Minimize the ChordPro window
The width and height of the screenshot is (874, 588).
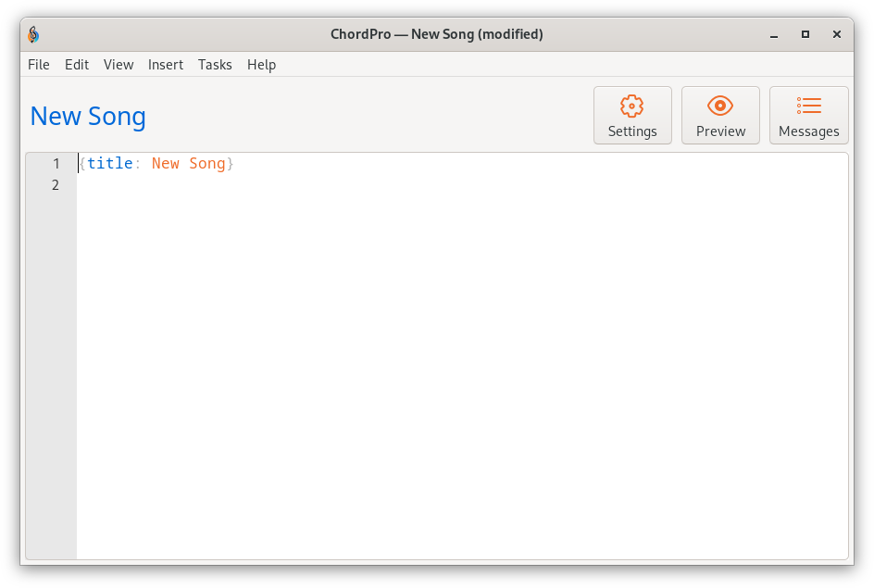click(x=774, y=34)
